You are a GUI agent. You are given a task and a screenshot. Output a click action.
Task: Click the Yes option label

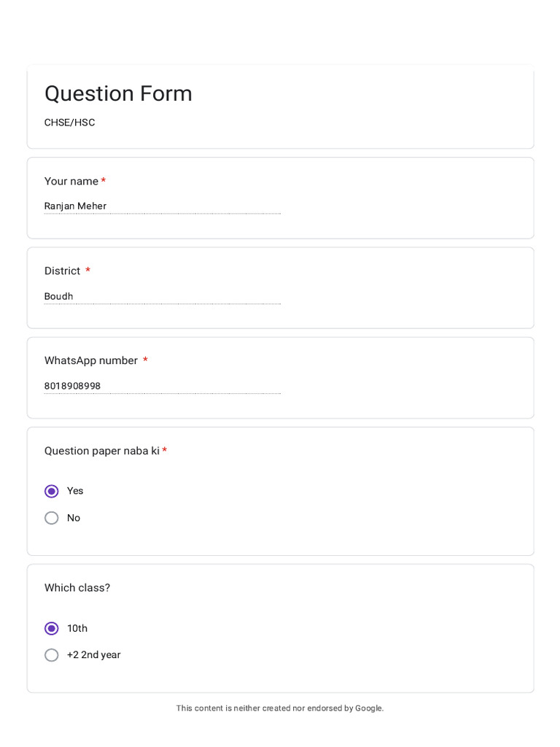pos(75,491)
